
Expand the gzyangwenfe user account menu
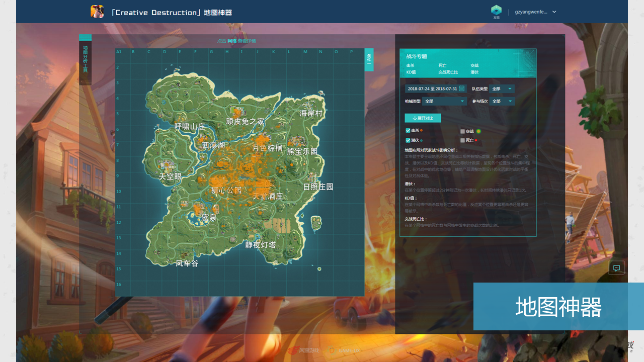[x=535, y=12]
